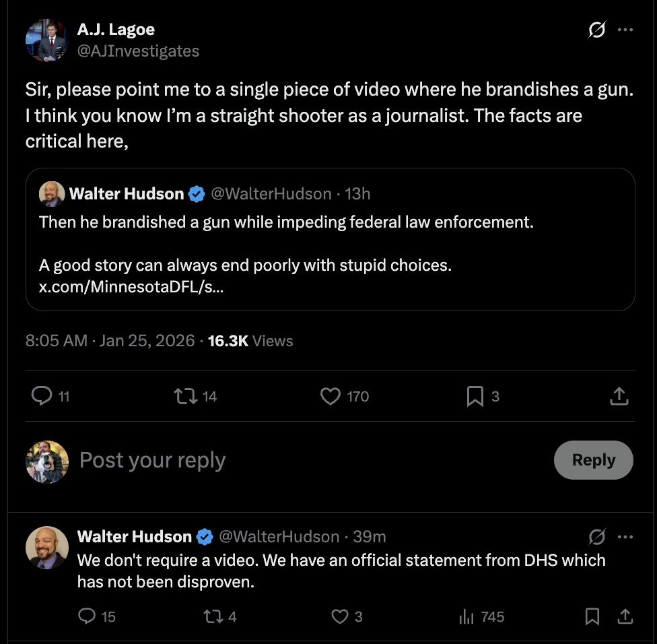Open @AJInvestigates profile handle
The width and height of the screenshot is (657, 644).
(138, 51)
